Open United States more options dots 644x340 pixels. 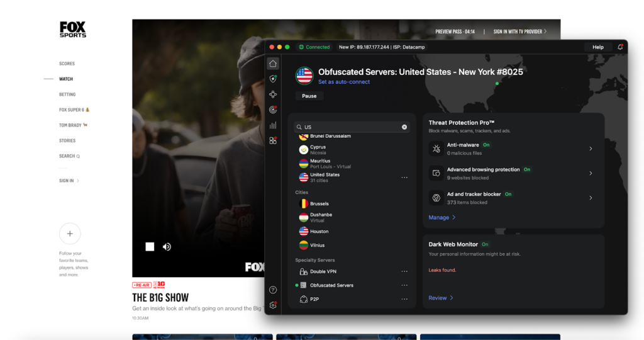[x=404, y=178]
